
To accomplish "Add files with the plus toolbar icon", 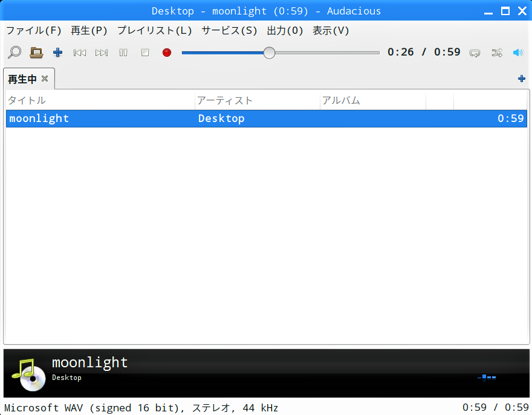I will (x=57, y=53).
